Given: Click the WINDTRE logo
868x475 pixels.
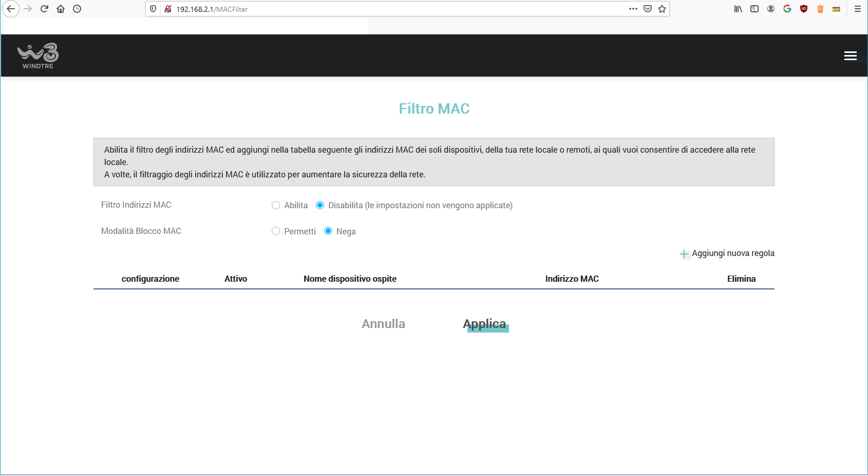Looking at the screenshot, I should pyautogui.click(x=38, y=56).
